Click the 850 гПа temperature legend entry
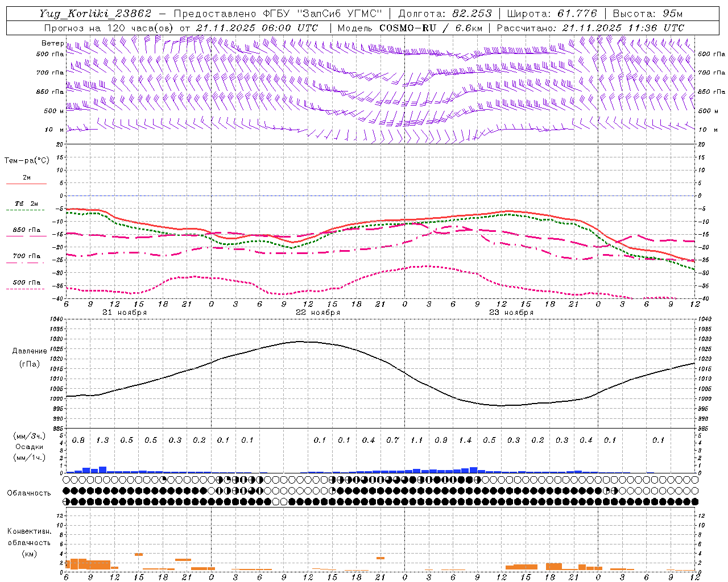 pyautogui.click(x=26, y=230)
